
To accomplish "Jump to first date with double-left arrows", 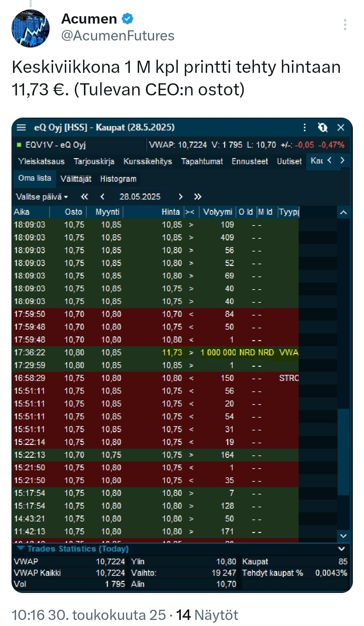I will click(x=85, y=197).
